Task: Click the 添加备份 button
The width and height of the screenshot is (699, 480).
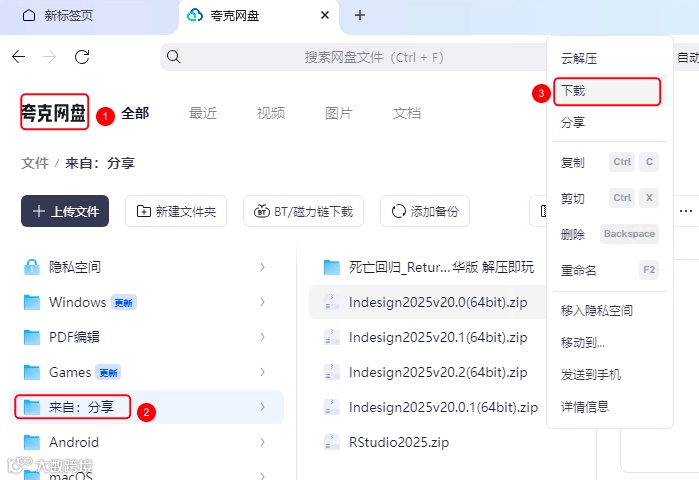Action: tap(425, 211)
